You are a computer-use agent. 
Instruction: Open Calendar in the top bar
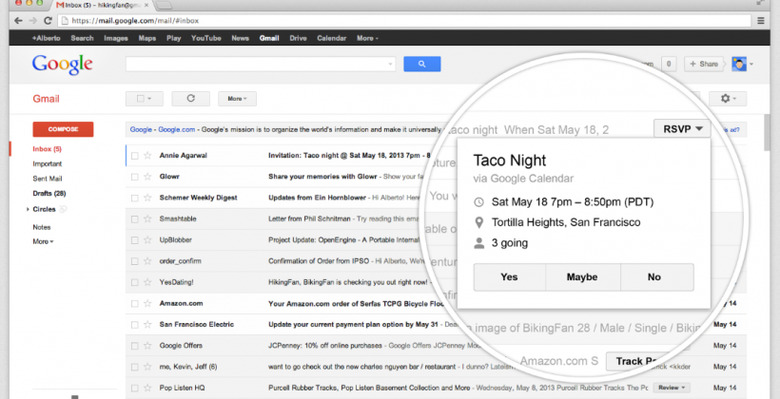point(331,38)
